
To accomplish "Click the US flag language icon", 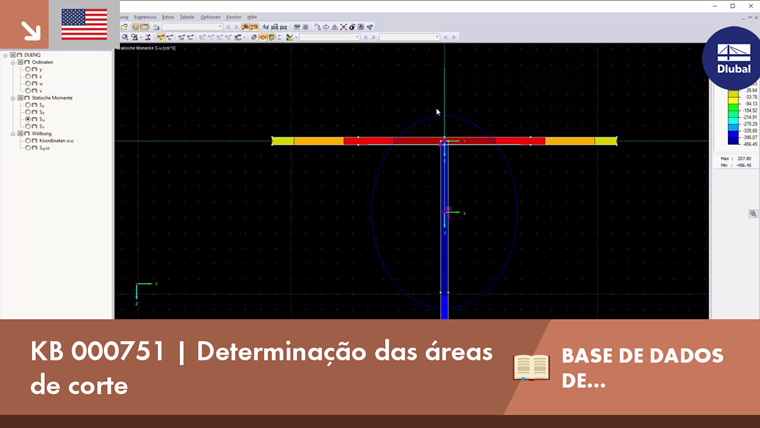I will pyautogui.click(x=84, y=24).
